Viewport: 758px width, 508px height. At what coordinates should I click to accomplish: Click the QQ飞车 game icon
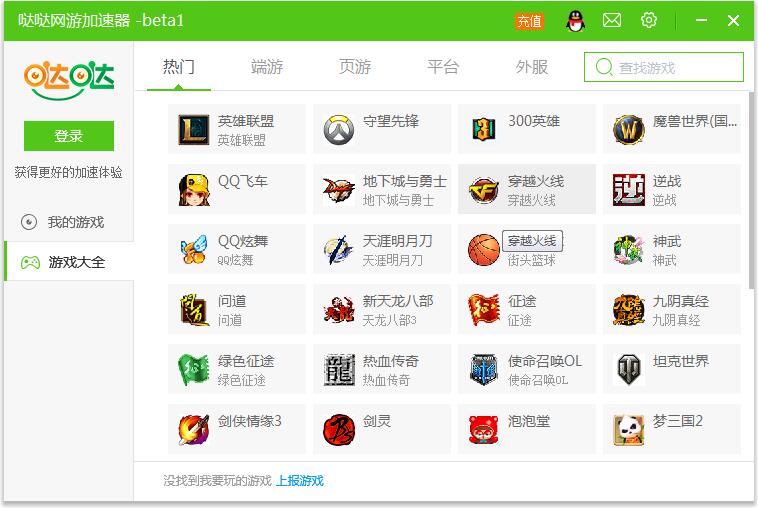[x=194, y=189]
